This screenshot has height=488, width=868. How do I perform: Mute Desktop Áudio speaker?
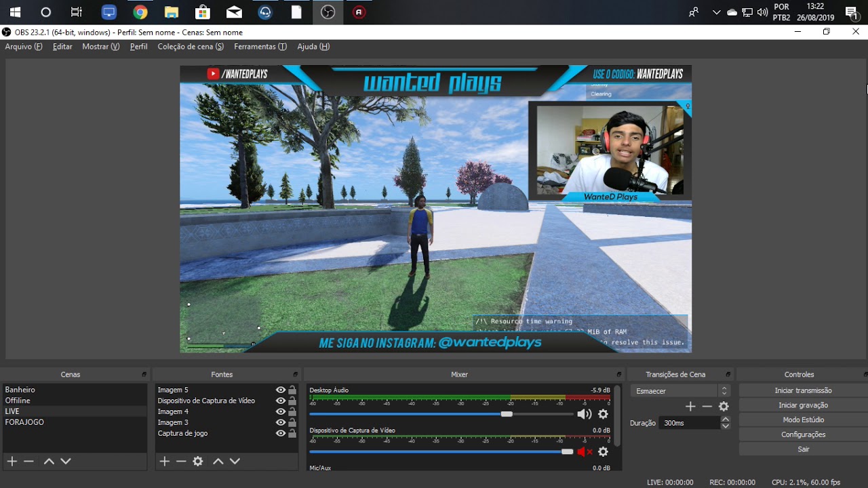(x=584, y=414)
